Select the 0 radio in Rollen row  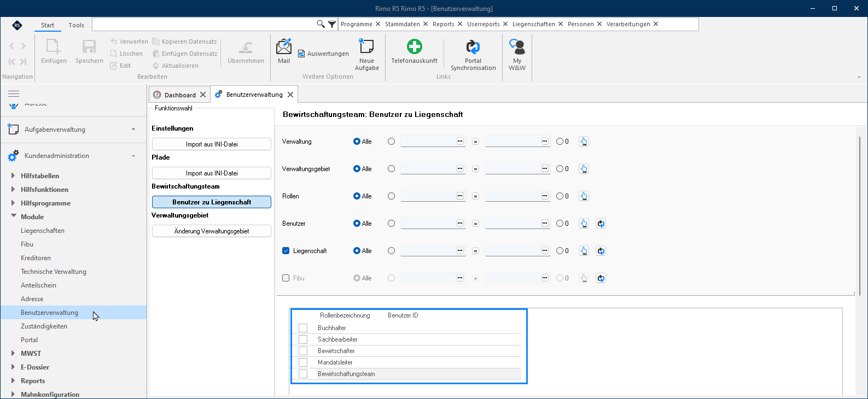(560, 196)
